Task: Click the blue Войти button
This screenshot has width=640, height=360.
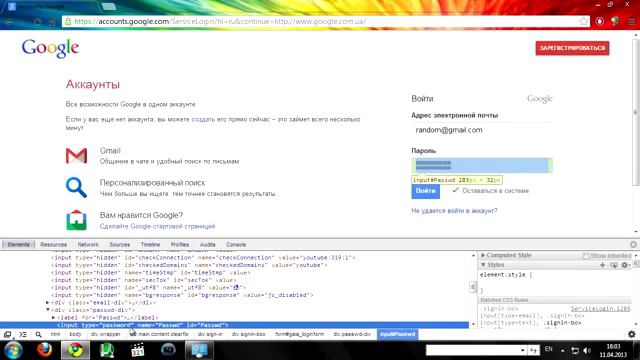Action: (425, 191)
